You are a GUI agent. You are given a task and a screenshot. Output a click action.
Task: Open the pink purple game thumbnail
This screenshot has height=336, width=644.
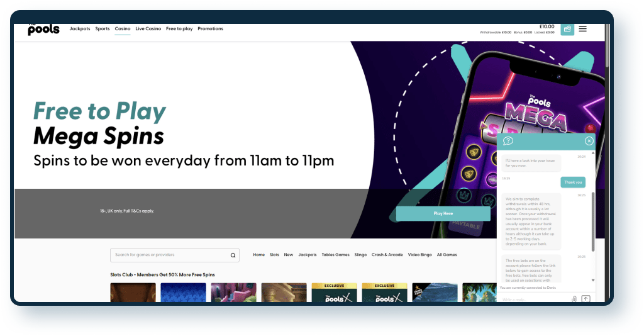pos(234,293)
